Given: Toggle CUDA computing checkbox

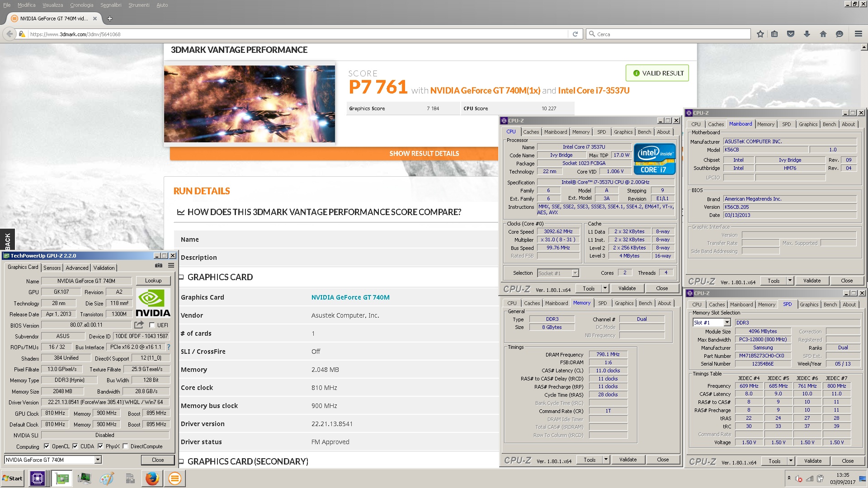Looking at the screenshot, I should click(75, 446).
